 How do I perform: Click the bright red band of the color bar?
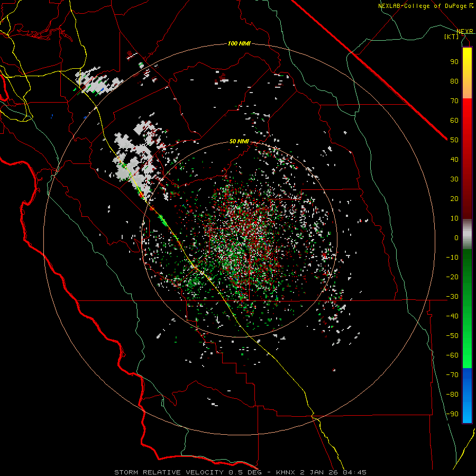(467, 111)
